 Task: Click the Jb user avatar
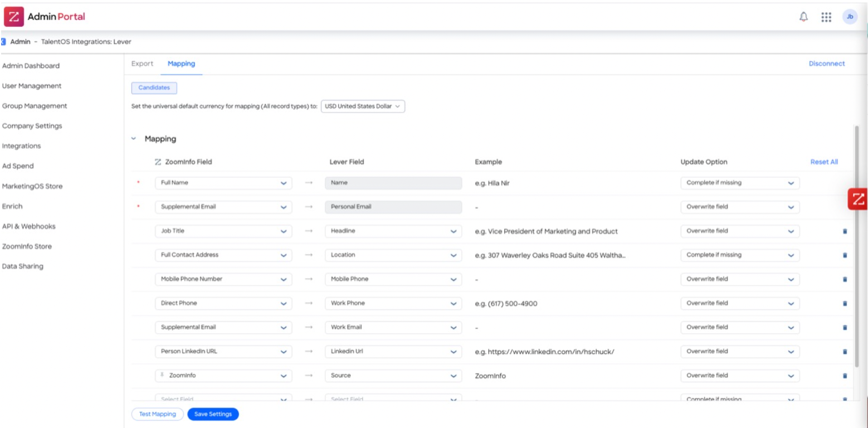coord(849,17)
